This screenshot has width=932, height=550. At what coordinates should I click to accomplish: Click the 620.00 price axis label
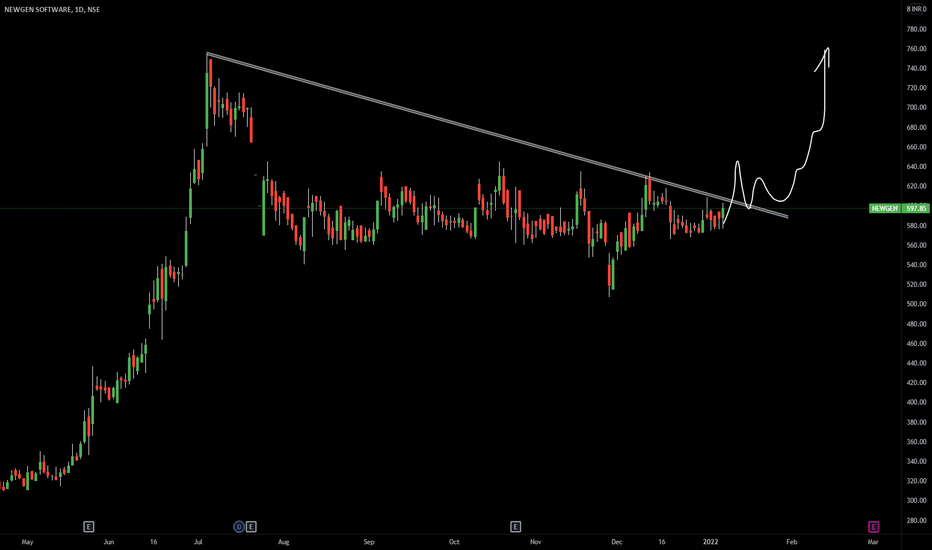(917, 186)
